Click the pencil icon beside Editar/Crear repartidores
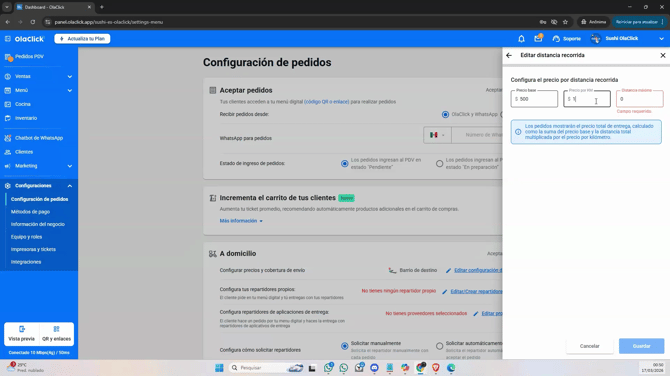670x376 pixels. coord(444,292)
